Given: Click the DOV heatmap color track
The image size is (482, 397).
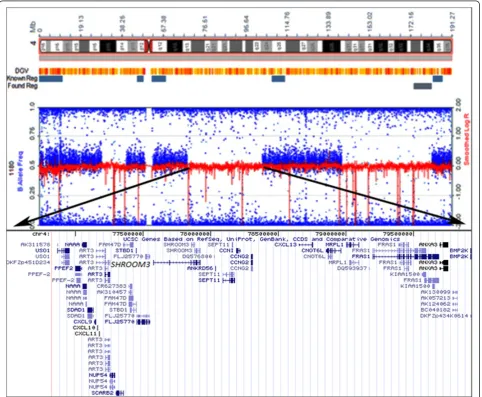Looking at the screenshot, I should click(x=246, y=71).
